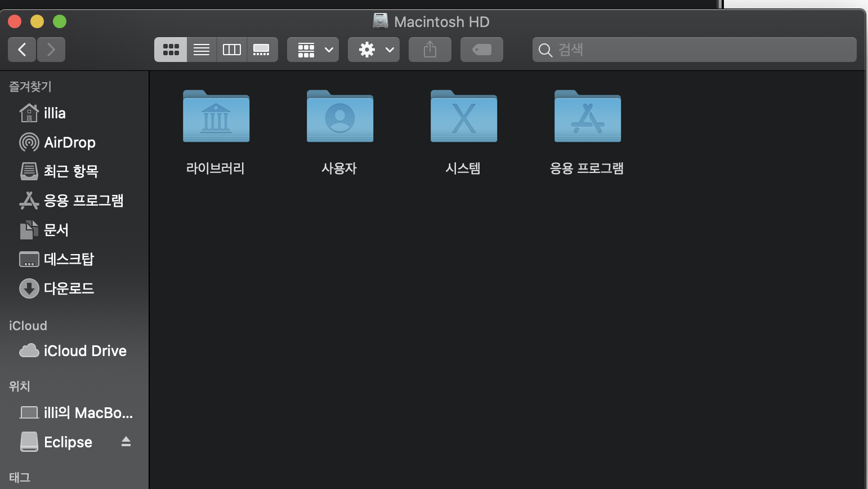Image resolution: width=868 pixels, height=489 pixels.
Task: Select the 라이브러리 folder icon
Action: click(216, 116)
